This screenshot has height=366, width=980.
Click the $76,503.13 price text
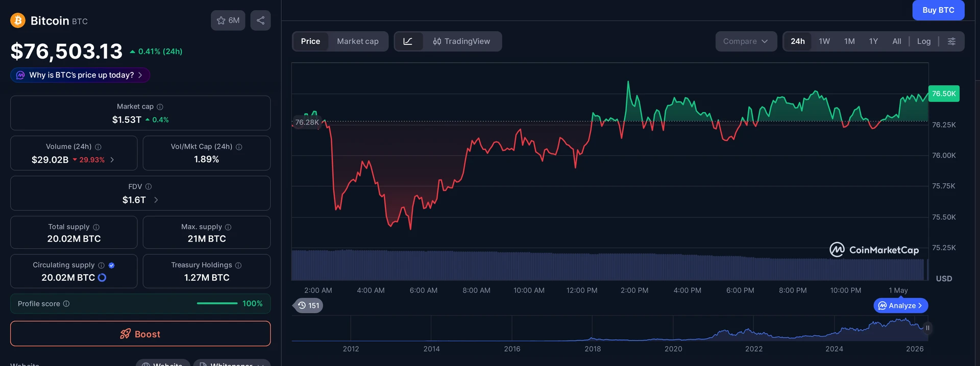click(x=67, y=51)
